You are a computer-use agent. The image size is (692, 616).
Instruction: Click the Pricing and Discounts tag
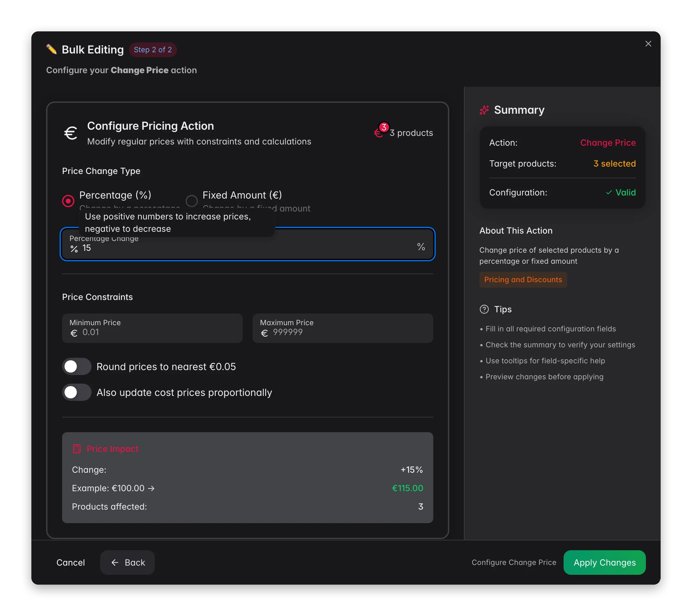(x=523, y=279)
